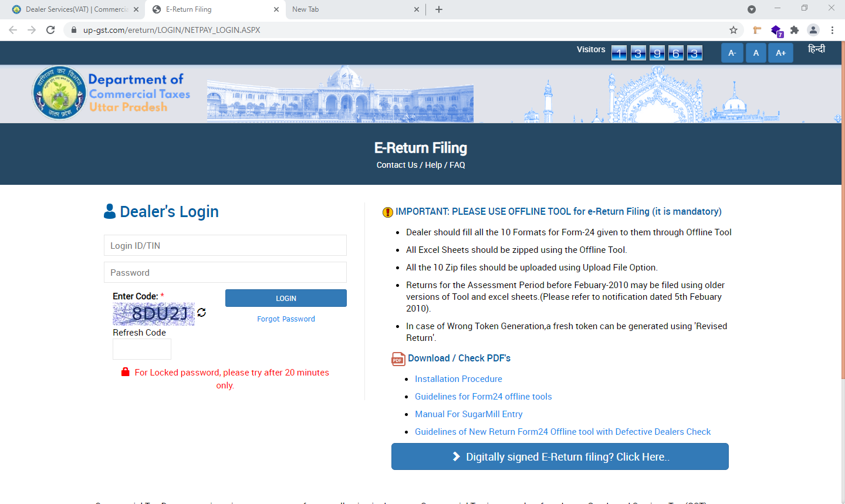The image size is (845, 504).
Task: Open Chrome profile avatar icon
Action: point(813,30)
